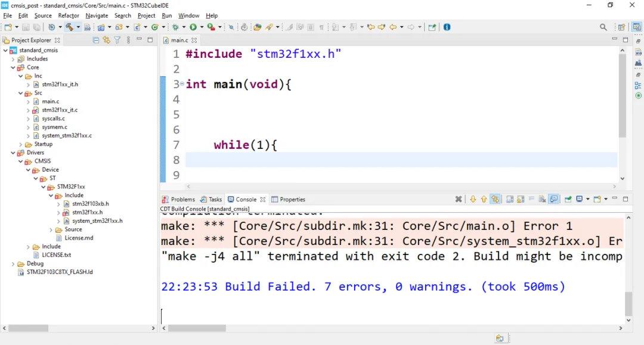
Task: Start debugging with the Debug bug icon
Action: [x=175, y=27]
